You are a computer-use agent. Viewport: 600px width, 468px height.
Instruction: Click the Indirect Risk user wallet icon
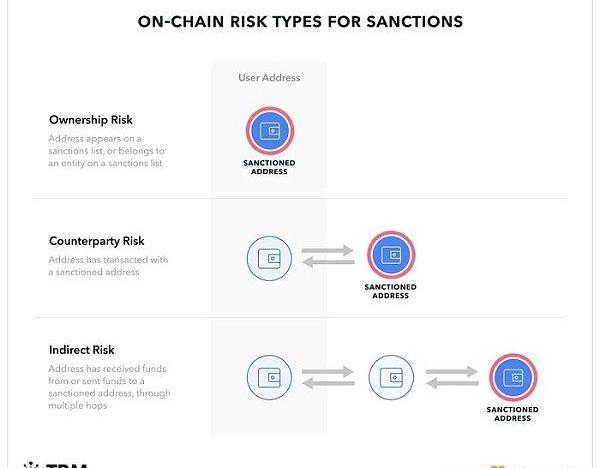tap(269, 377)
